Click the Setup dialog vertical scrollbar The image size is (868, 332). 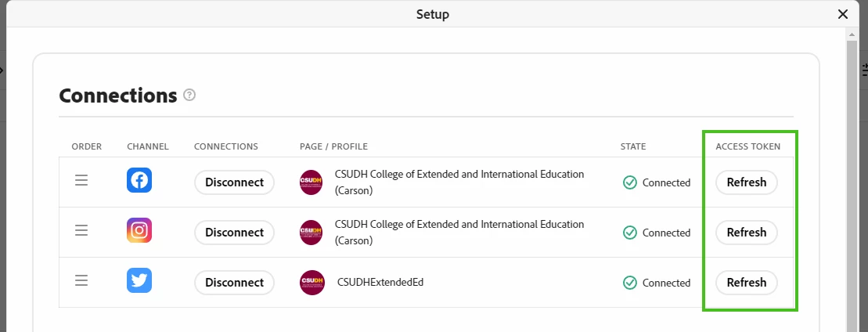point(852,180)
